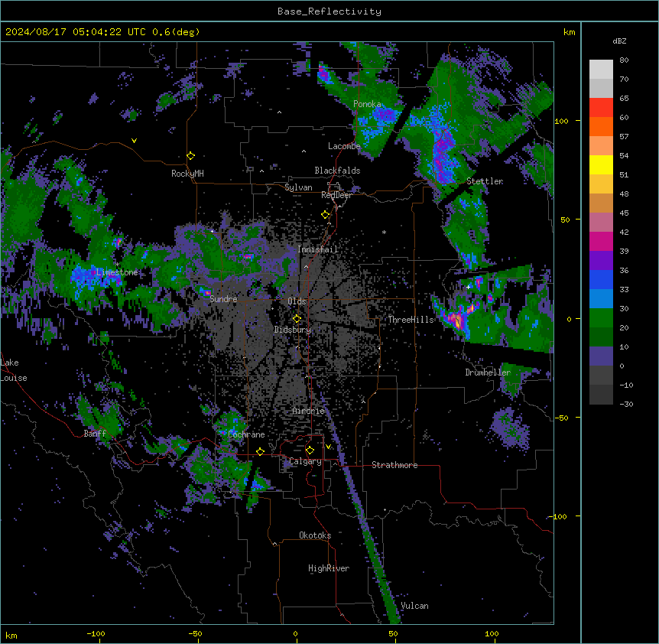The width and height of the screenshot is (659, 644).
Task: Click the Blackfalds city label
Action: click(x=337, y=171)
